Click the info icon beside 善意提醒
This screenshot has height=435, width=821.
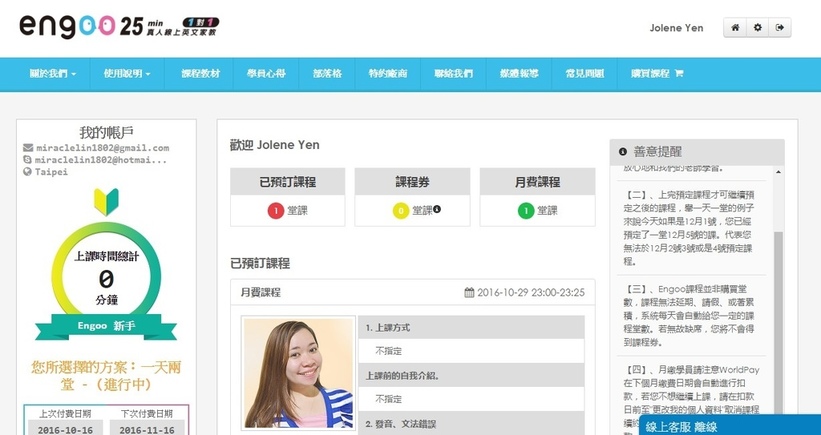tap(623, 152)
